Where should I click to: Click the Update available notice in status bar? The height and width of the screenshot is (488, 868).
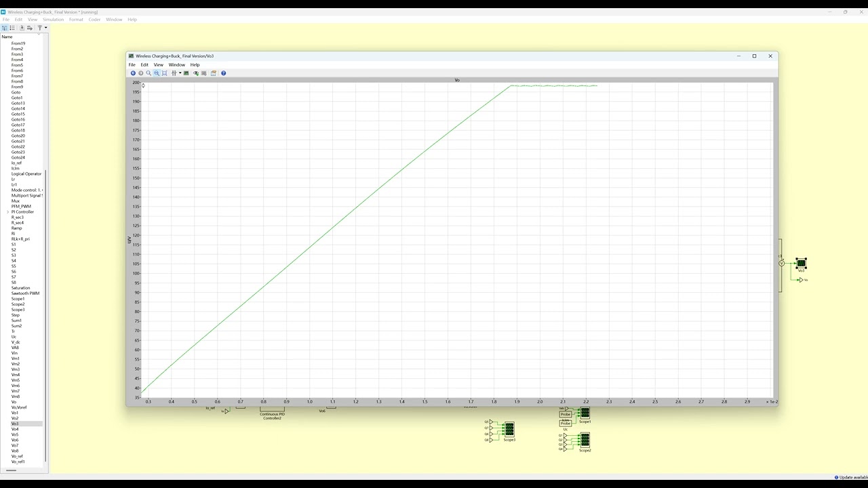click(851, 477)
